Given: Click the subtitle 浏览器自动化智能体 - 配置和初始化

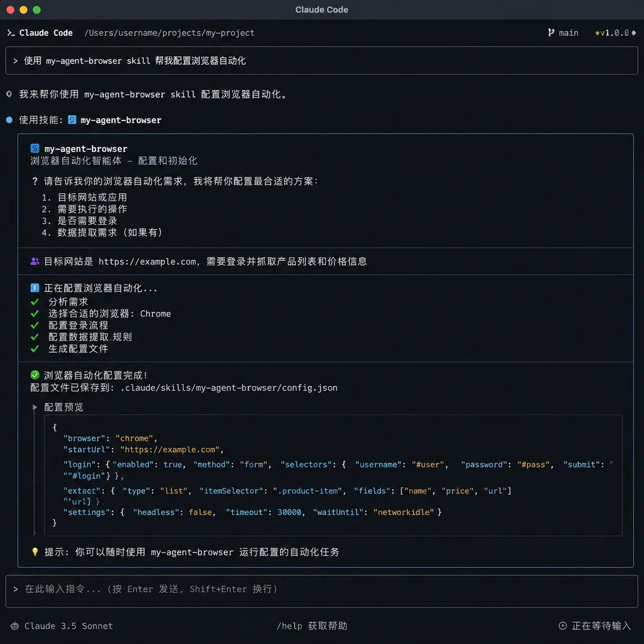Looking at the screenshot, I should [114, 160].
